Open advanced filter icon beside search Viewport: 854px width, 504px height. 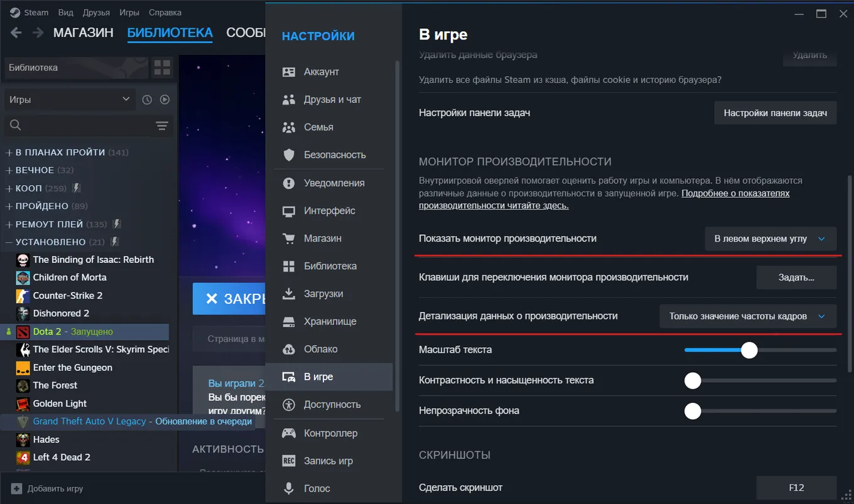click(x=162, y=126)
